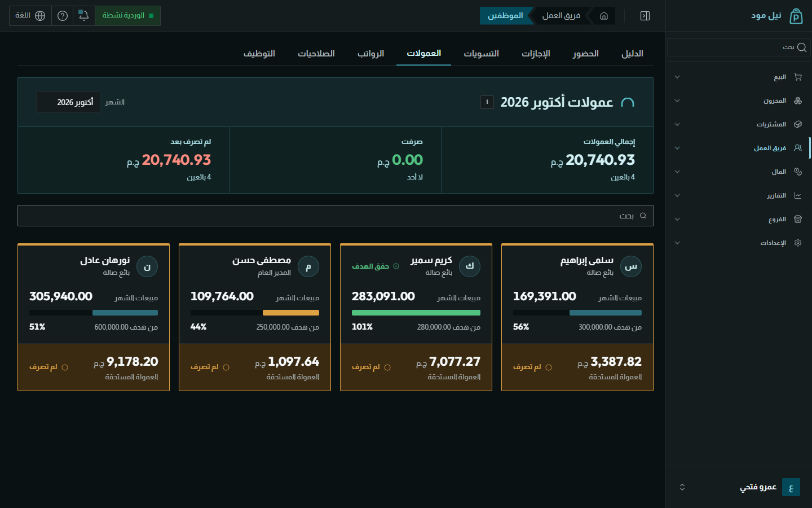Click the نيل مود shopping bag logo
The height and width of the screenshot is (508, 812).
coord(796,16)
